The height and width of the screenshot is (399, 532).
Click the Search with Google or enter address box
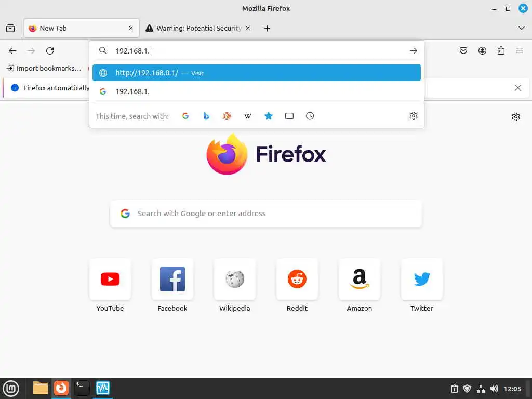[x=266, y=214]
